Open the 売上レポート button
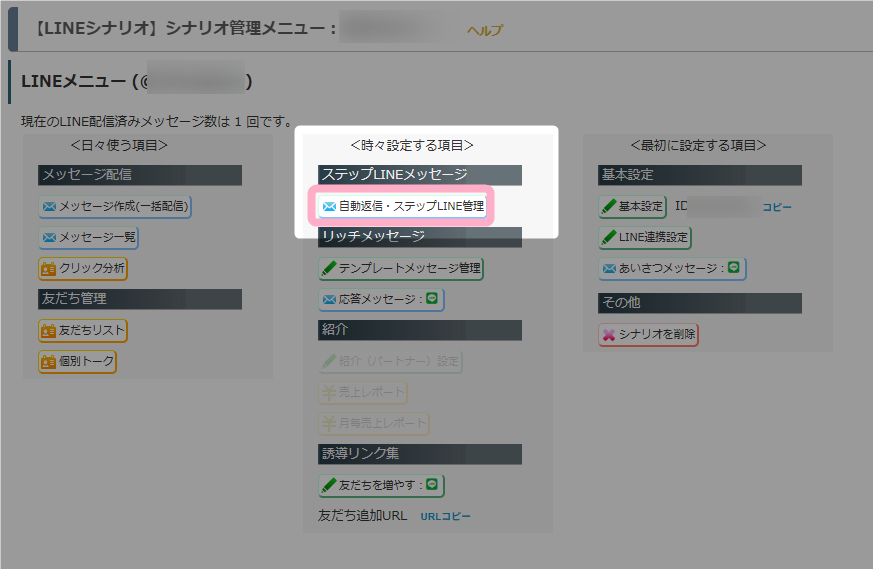The width and height of the screenshot is (873, 569). click(x=363, y=393)
